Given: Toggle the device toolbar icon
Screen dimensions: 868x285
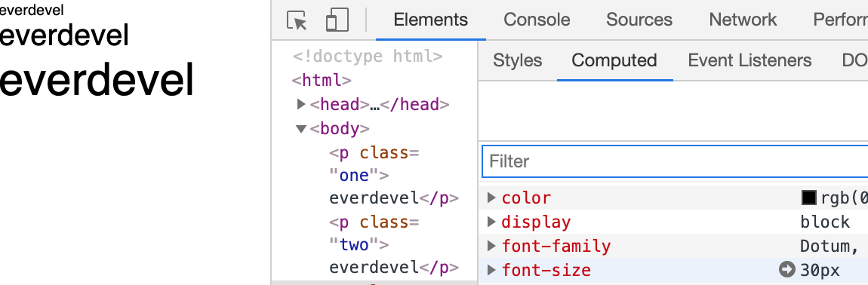Looking at the screenshot, I should 337,20.
